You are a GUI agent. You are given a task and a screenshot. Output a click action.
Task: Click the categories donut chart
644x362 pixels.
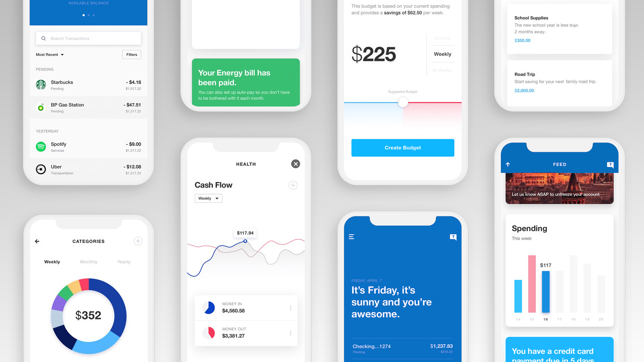coord(89,316)
